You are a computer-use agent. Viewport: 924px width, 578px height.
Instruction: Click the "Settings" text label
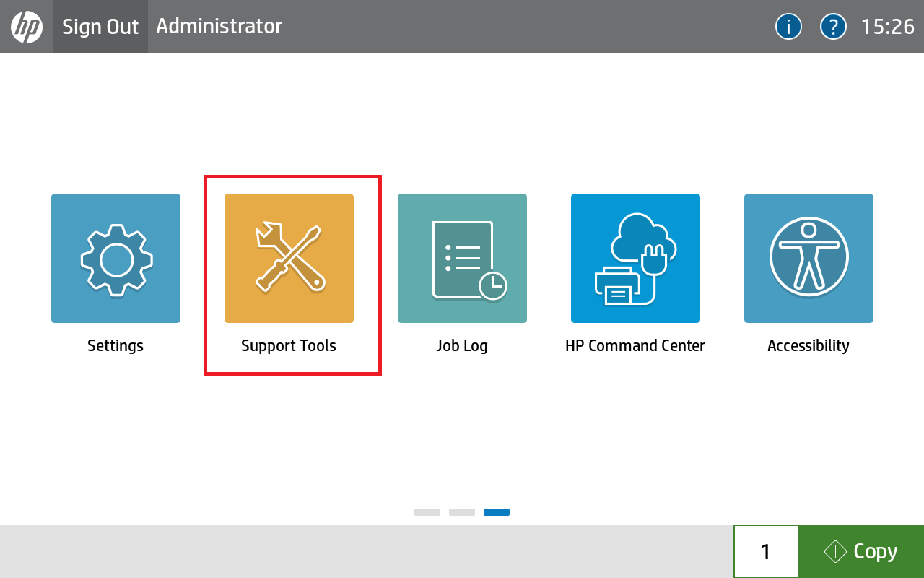click(x=115, y=345)
